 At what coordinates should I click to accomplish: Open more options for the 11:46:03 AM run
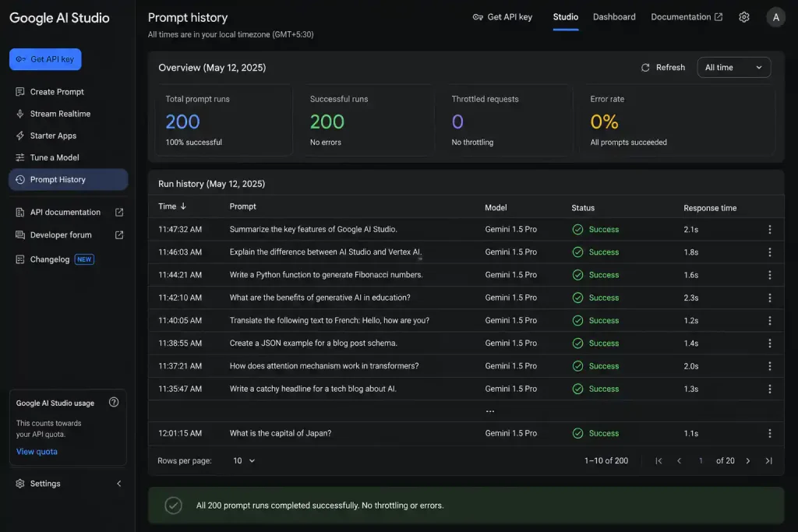click(x=769, y=252)
